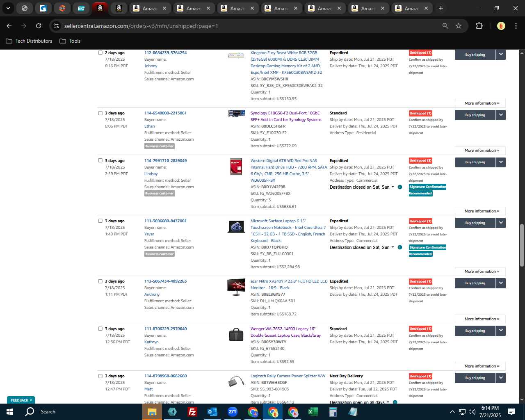Open the notification center icon
Screen dimensions: 525x420
(511, 412)
